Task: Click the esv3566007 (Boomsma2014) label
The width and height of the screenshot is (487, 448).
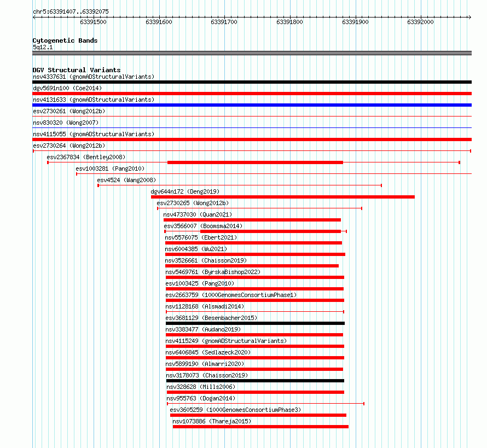Action: pos(203,226)
